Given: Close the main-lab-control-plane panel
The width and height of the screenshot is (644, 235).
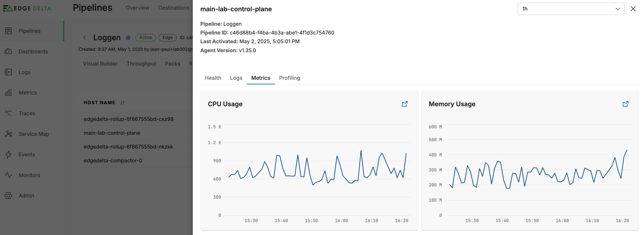Looking at the screenshot, I should click(x=633, y=9).
